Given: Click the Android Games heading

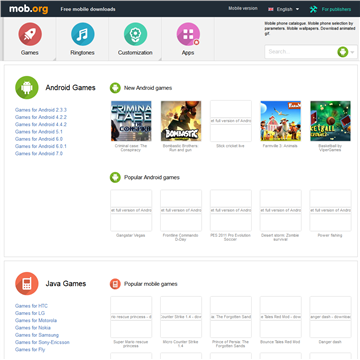Looking at the screenshot, I should click(x=70, y=88).
